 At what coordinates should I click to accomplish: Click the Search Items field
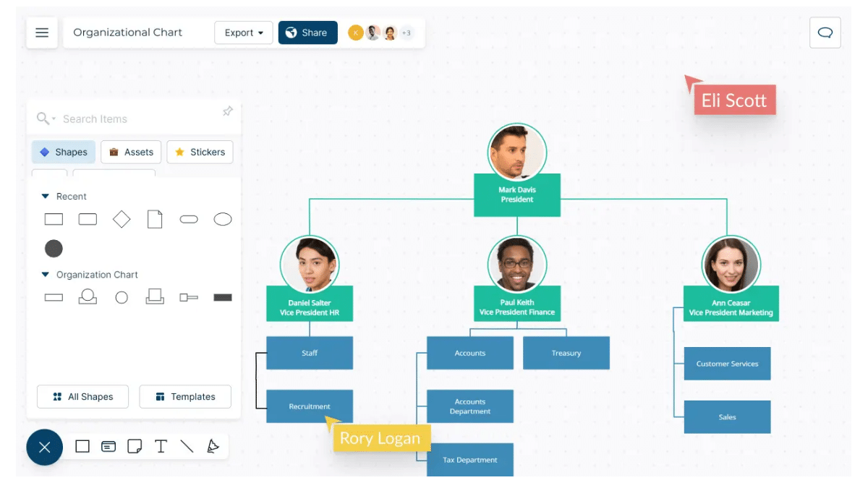[x=134, y=119]
